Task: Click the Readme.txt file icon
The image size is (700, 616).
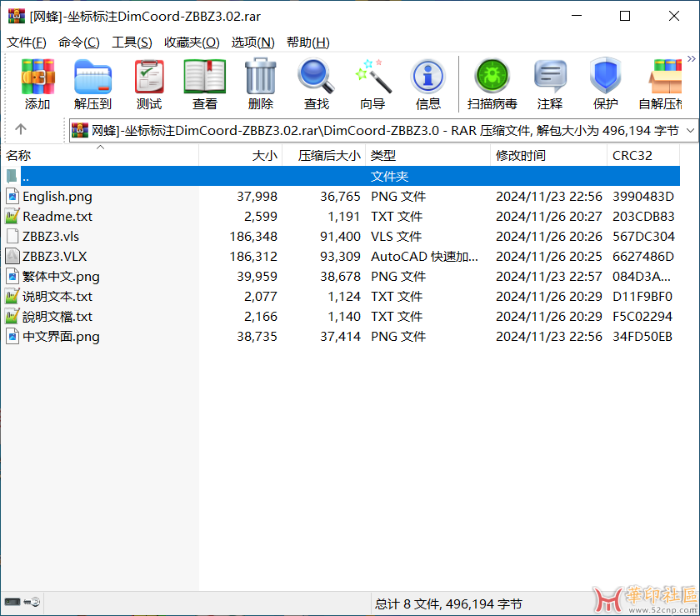Action: [x=12, y=216]
